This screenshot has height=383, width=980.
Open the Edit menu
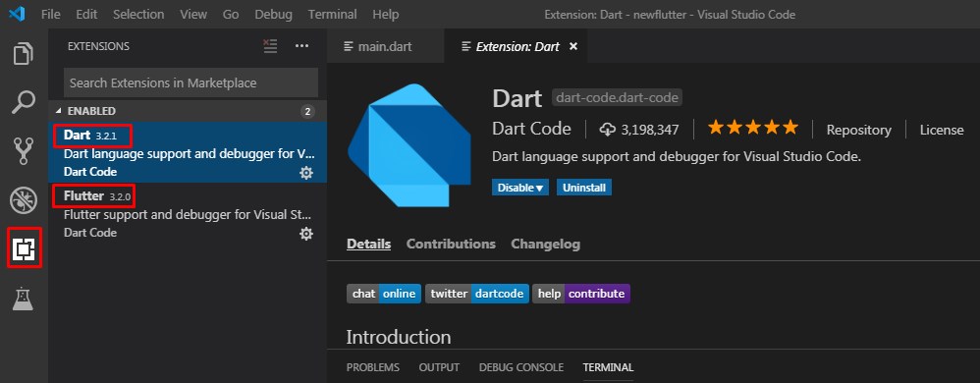(86, 14)
